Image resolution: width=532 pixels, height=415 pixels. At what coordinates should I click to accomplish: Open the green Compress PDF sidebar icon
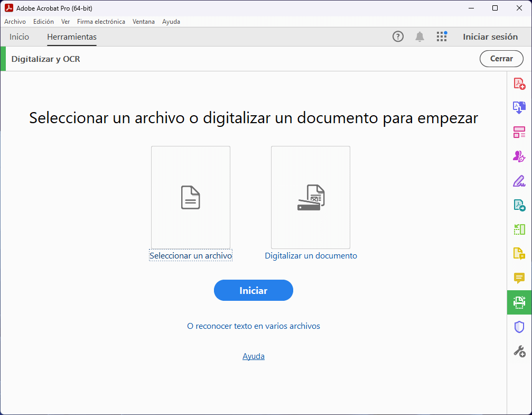coord(519,229)
